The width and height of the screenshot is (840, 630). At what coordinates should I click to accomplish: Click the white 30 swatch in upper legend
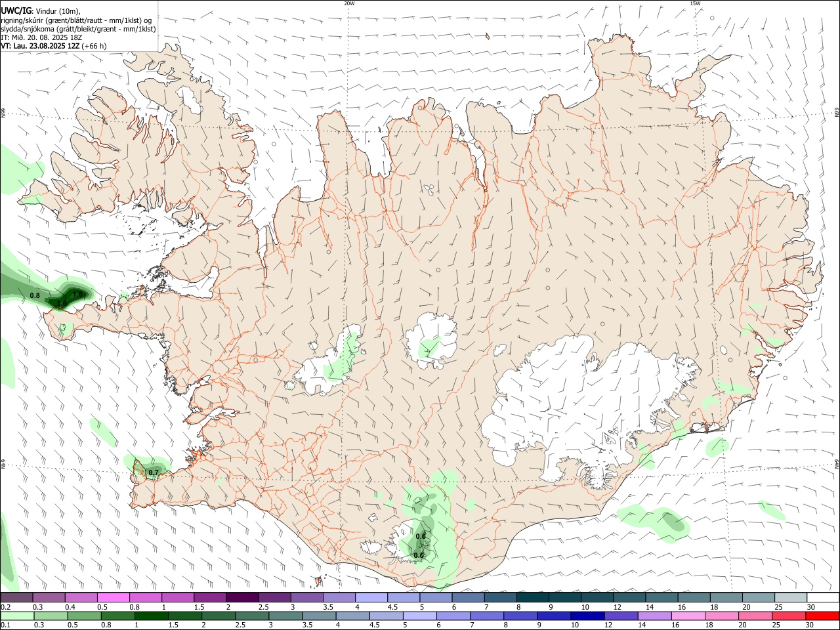[x=823, y=597]
